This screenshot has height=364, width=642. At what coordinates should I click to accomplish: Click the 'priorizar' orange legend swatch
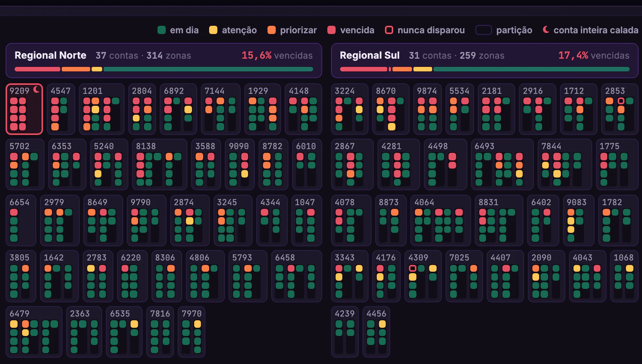pos(272,30)
